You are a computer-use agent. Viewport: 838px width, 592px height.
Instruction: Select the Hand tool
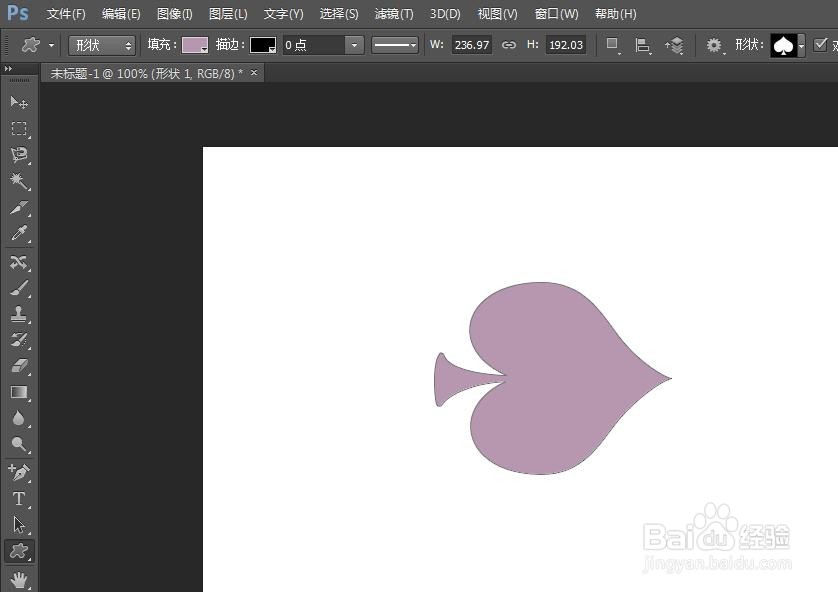point(19,579)
